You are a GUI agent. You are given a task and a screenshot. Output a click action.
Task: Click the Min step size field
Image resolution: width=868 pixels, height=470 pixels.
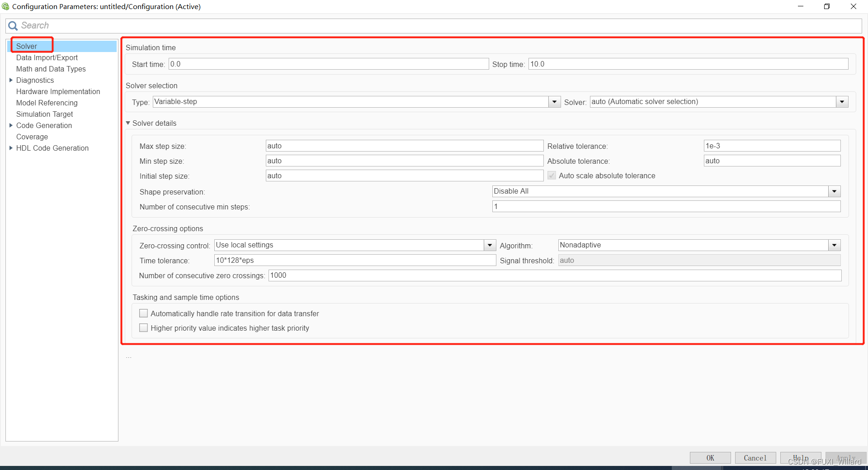(x=405, y=161)
